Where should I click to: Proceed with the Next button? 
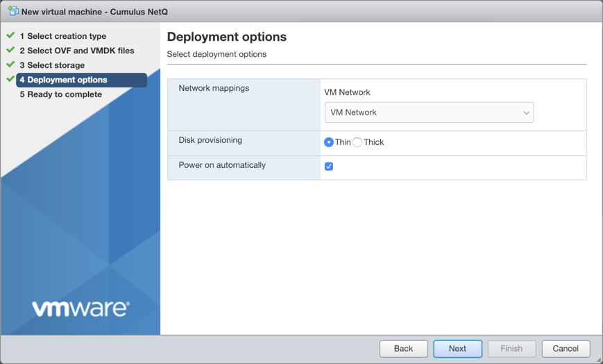[457, 349]
